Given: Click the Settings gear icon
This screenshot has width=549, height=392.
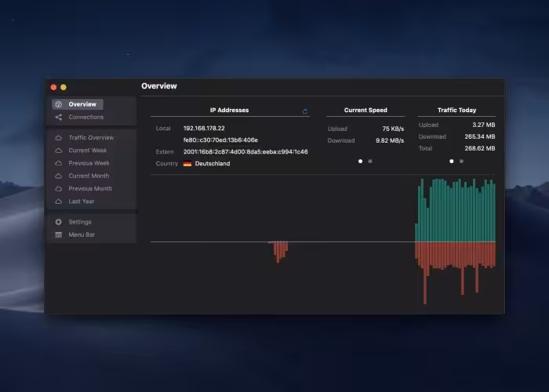Looking at the screenshot, I should pyautogui.click(x=59, y=222).
